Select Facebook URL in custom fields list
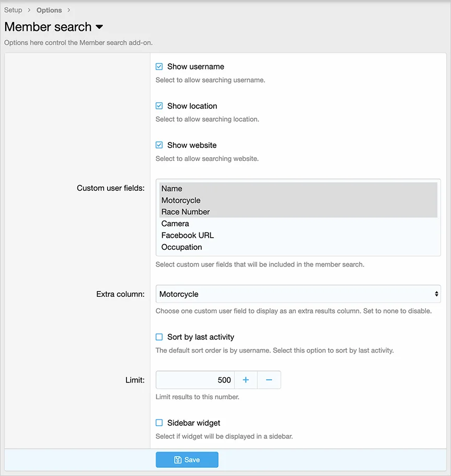Viewport: 451px width, 476px height. (188, 235)
